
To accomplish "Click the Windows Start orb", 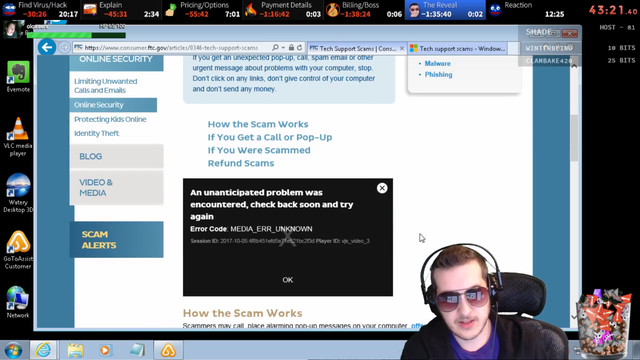I will point(13,350).
